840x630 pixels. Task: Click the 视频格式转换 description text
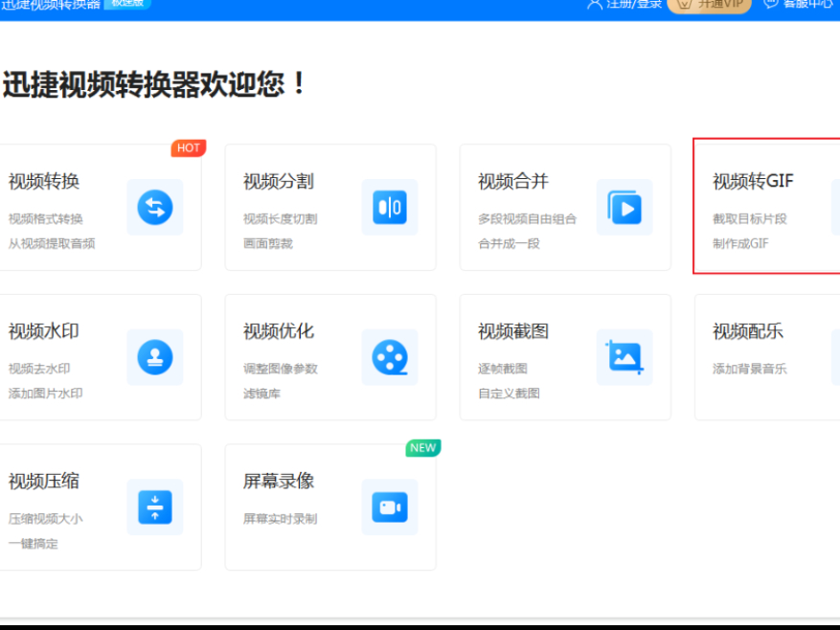click(x=46, y=218)
